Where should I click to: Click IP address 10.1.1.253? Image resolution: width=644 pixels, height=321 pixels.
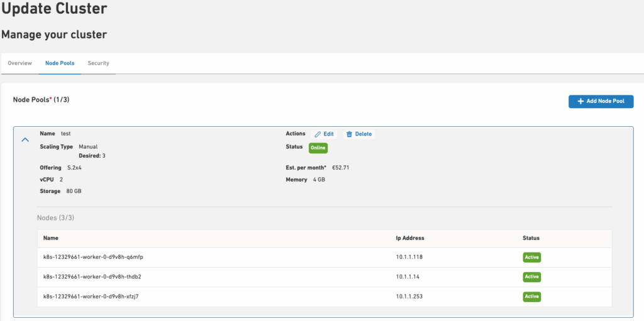(409, 297)
